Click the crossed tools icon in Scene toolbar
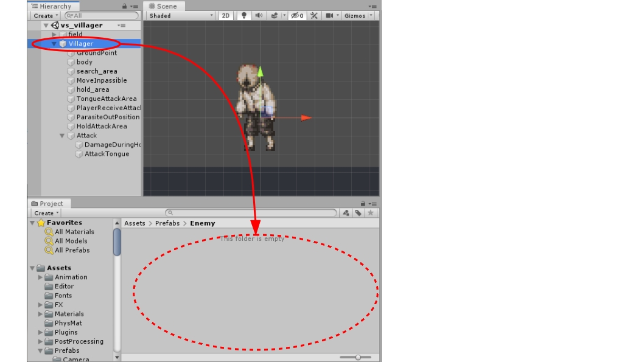 pyautogui.click(x=315, y=16)
